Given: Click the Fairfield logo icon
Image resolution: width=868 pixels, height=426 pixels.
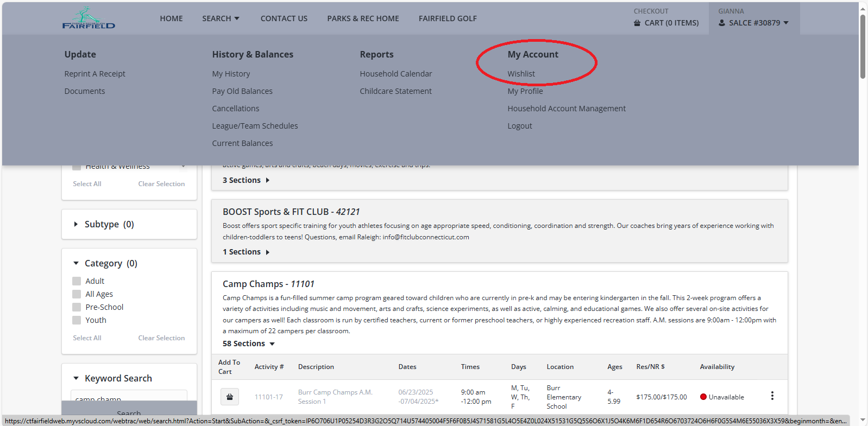Looking at the screenshot, I should [89, 18].
